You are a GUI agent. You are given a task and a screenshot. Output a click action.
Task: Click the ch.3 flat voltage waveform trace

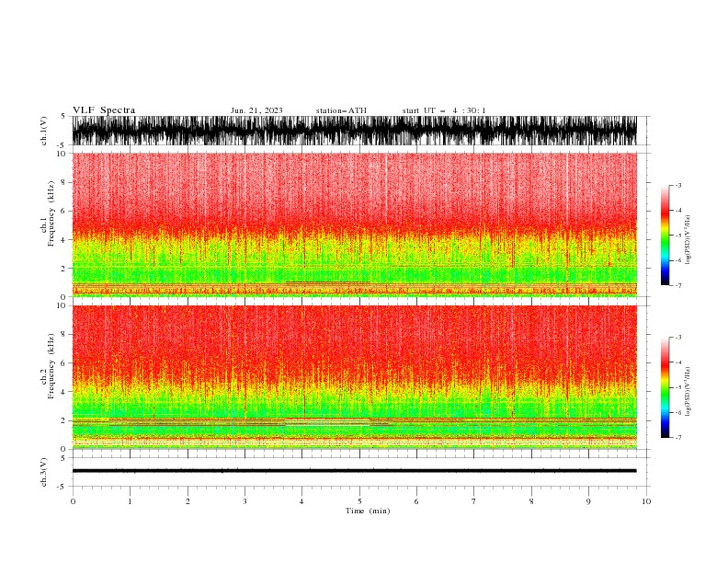tap(354, 471)
